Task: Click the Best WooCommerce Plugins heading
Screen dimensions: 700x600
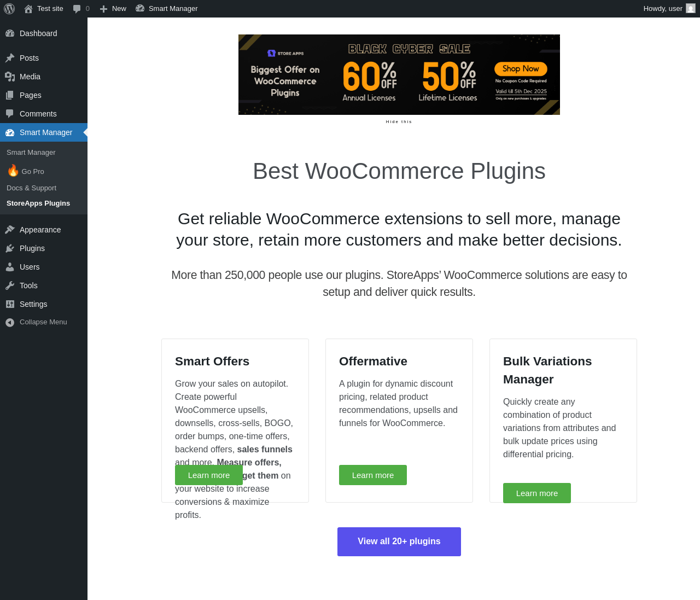Action: coord(399,171)
